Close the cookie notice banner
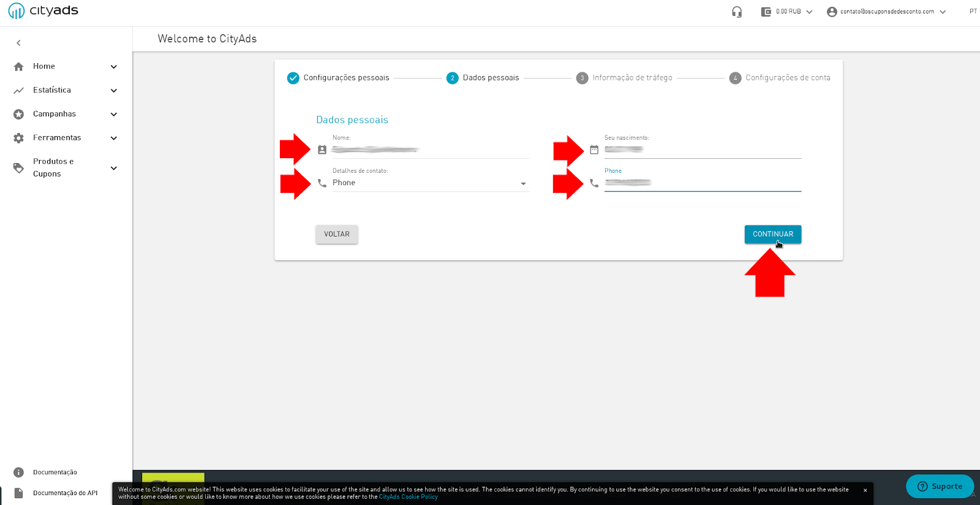Viewport: 980px width, 505px height. [865, 490]
